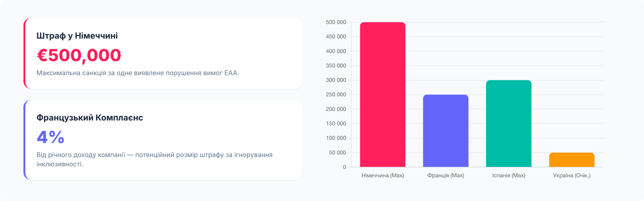Click the 250 000 y-axis label
The image size is (644, 201).
click(x=336, y=95)
